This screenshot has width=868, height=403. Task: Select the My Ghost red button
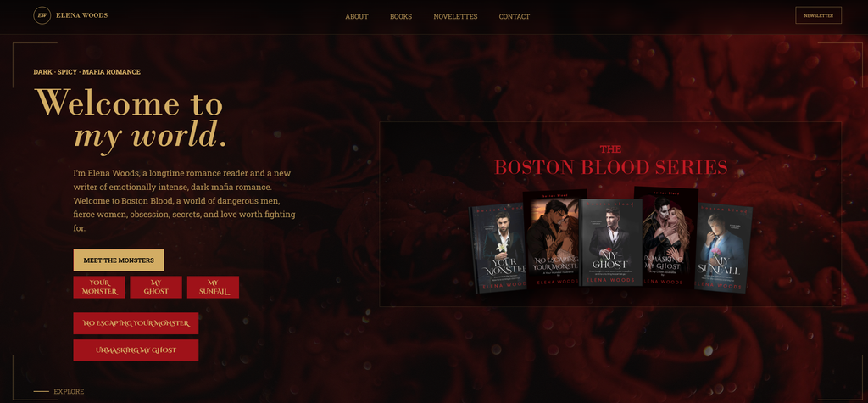pyautogui.click(x=156, y=287)
